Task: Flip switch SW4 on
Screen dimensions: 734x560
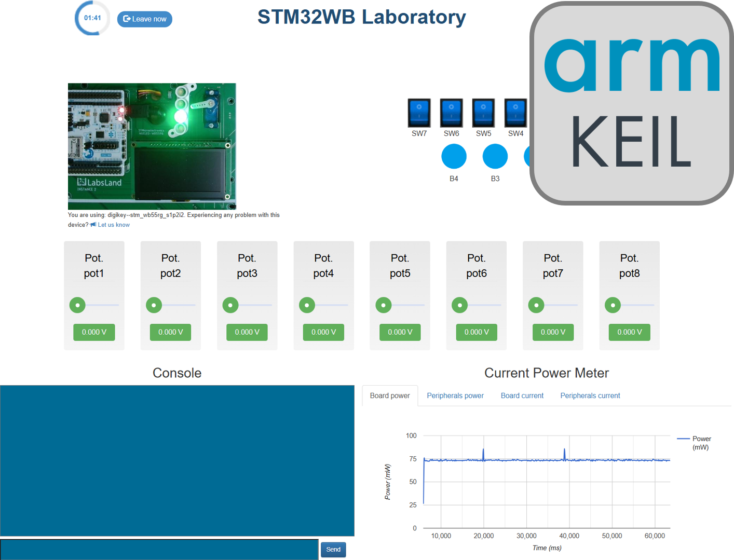Action: tap(515, 112)
